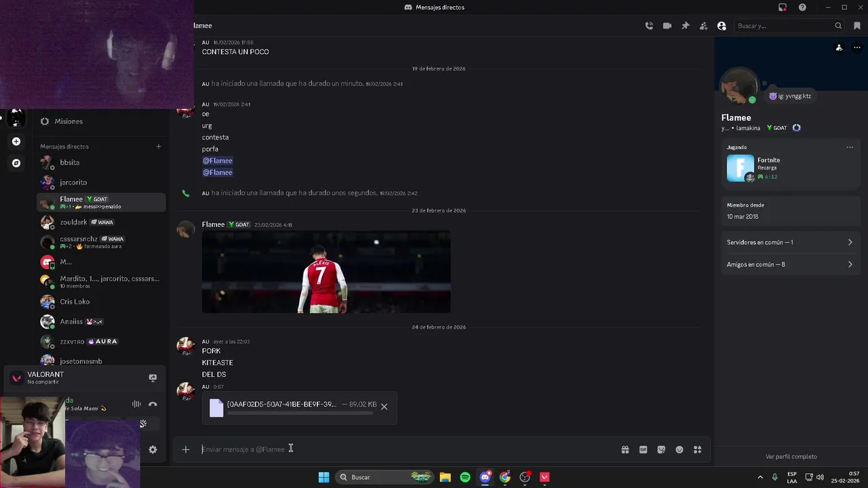Image resolution: width=868 pixels, height=488 pixels.
Task: Open csssarsnchz direct message
Action: [x=102, y=242]
